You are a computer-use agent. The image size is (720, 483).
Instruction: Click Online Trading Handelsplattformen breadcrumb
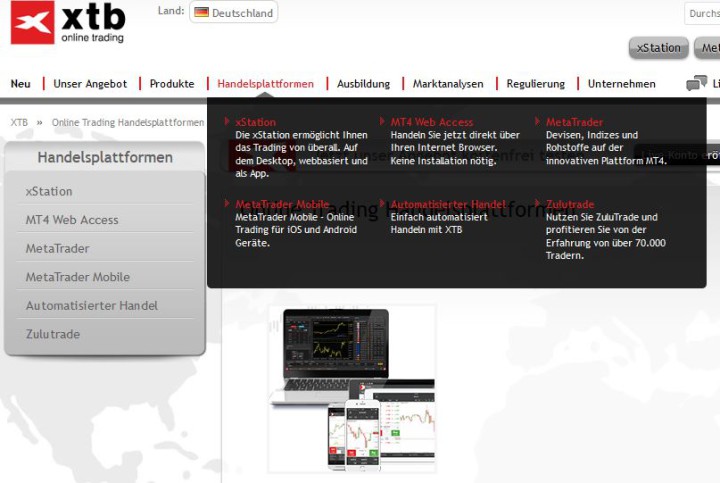pos(128,122)
